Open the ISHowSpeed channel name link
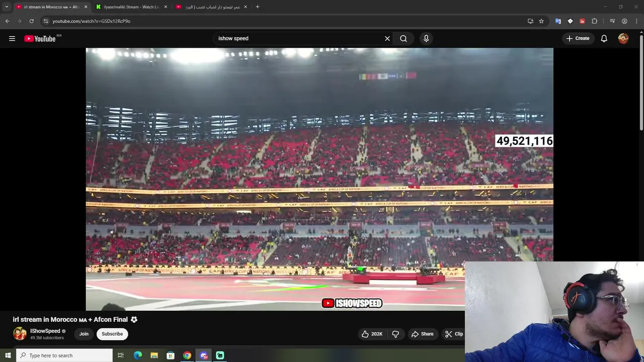 [x=45, y=331]
